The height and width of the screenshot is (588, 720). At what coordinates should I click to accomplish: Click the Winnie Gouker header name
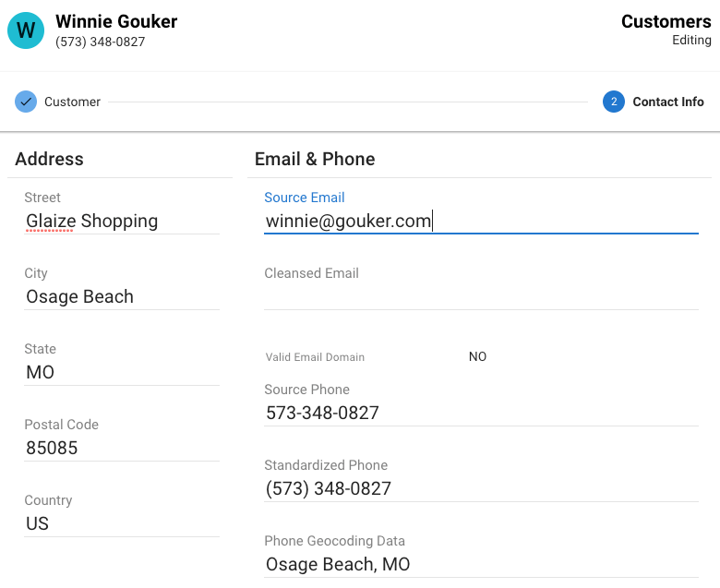pos(116,21)
